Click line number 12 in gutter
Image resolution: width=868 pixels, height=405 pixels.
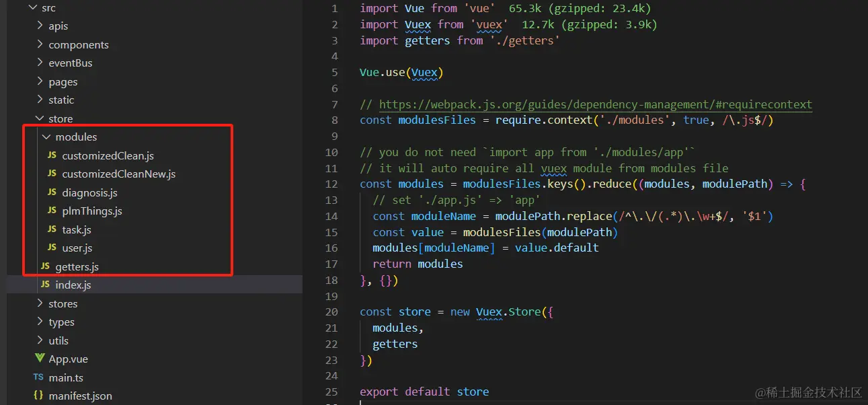point(331,184)
